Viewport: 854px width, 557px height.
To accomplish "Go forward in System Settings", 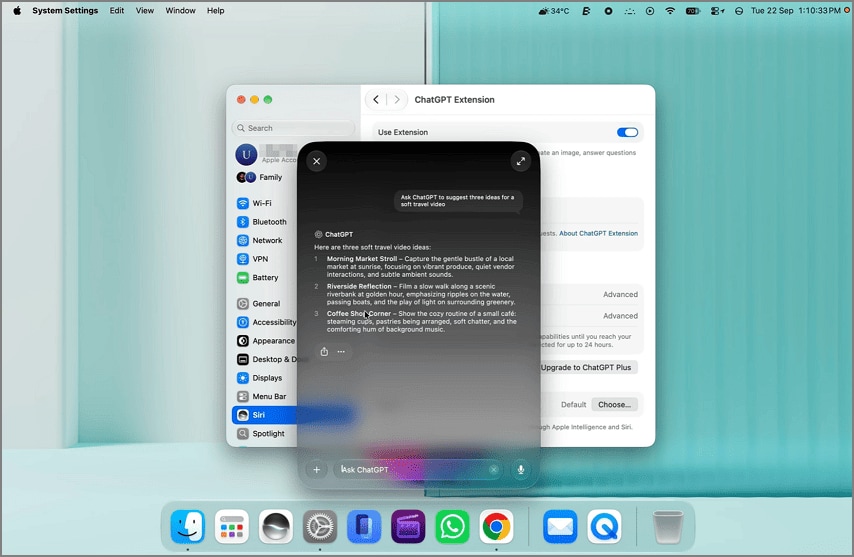I will 397,100.
